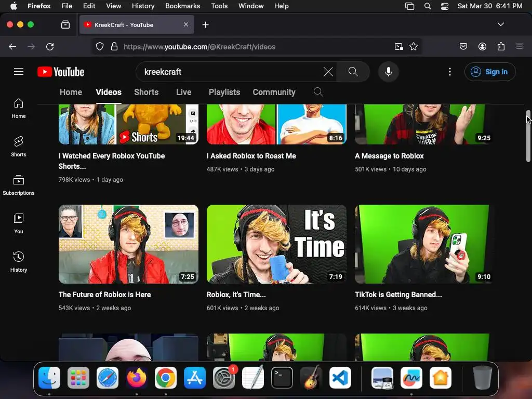This screenshot has width=532, height=399.
Task: Open Roblox, It's Time... video title
Action: (236, 295)
